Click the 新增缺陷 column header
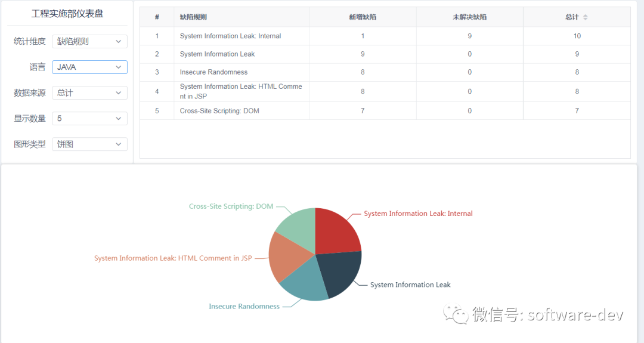This screenshot has width=644, height=343. click(x=363, y=17)
